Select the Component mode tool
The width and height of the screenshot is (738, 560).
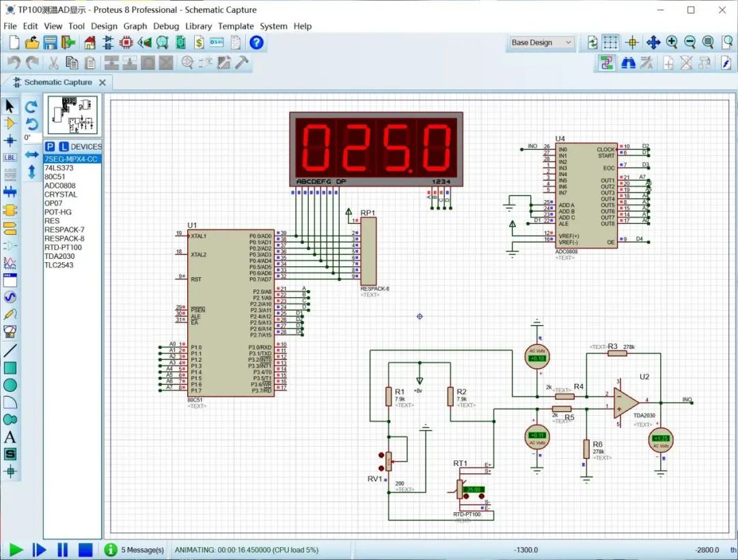pyautogui.click(x=10, y=124)
